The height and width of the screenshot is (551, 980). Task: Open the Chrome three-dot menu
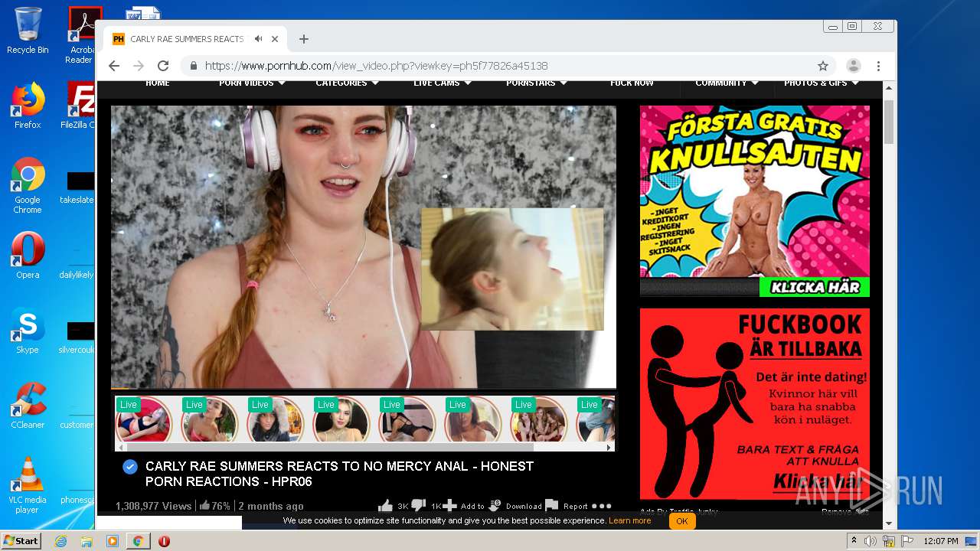[878, 66]
